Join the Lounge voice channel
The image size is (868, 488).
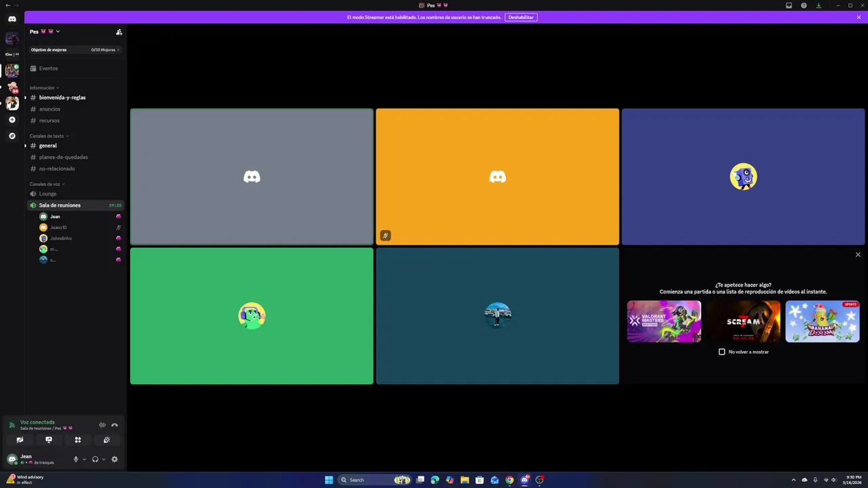tap(75, 194)
